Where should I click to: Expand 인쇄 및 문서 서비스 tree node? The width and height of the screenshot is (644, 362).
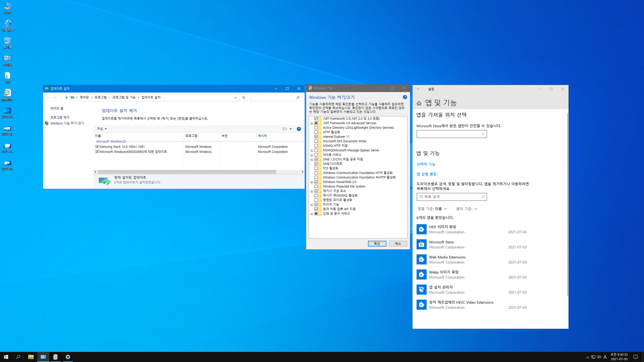[312, 214]
